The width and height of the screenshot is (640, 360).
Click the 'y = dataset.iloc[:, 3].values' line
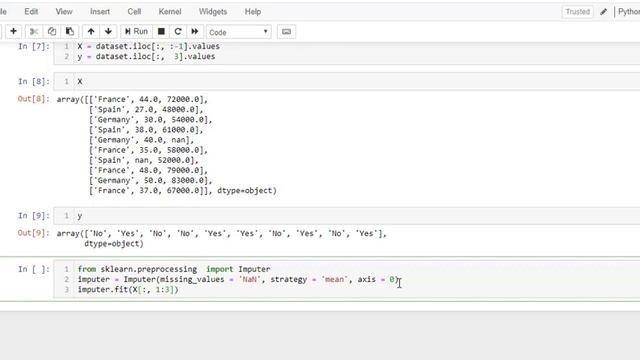[146, 57]
